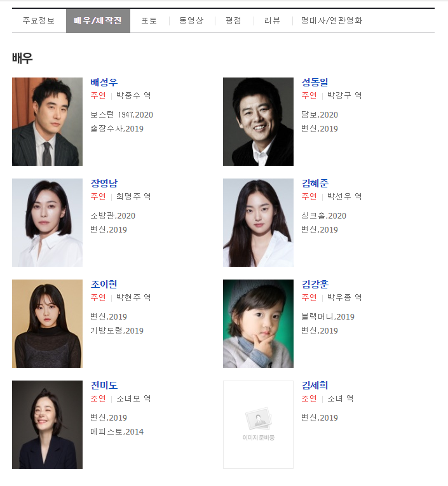Open 전미도's profile photo
The height and width of the screenshot is (486, 448).
47,424
